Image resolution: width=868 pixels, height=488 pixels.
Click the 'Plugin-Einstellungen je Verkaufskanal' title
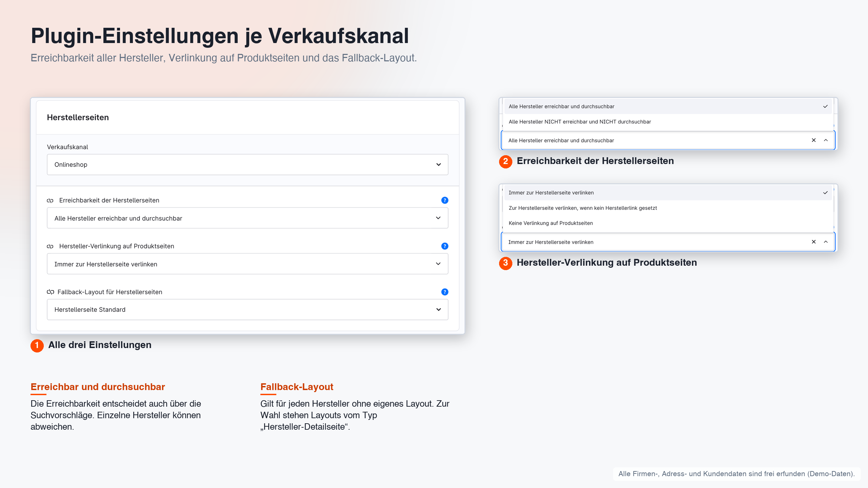[220, 36]
